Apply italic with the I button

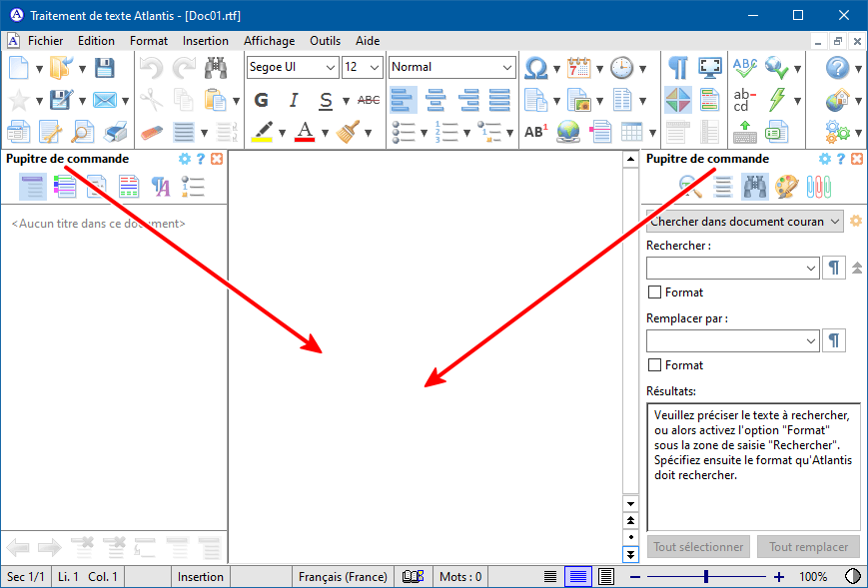(294, 100)
